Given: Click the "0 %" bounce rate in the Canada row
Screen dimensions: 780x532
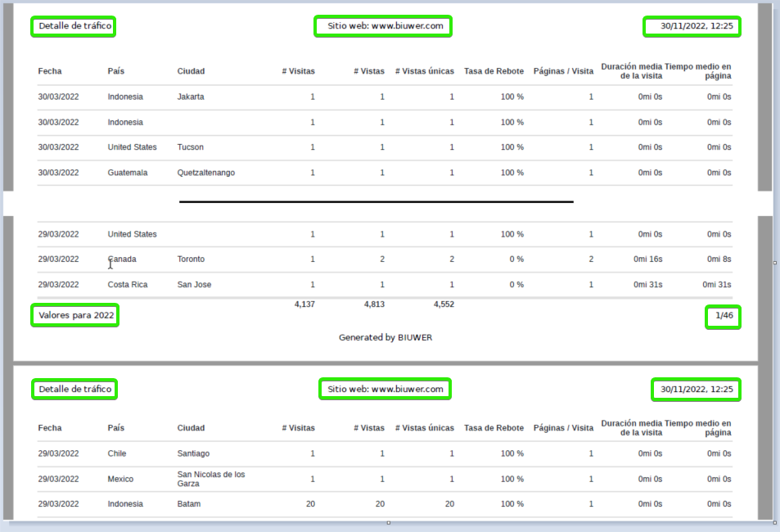Looking at the screenshot, I should [x=516, y=259].
